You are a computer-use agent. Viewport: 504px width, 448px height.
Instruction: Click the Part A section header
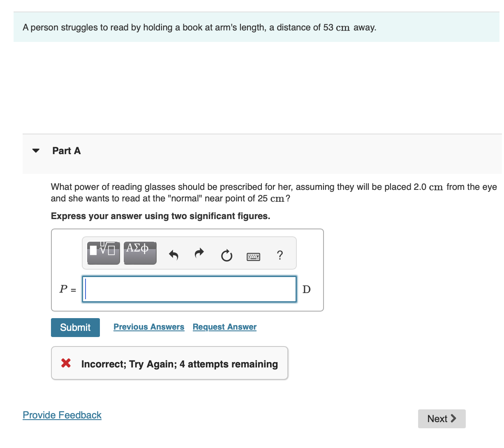(66, 151)
